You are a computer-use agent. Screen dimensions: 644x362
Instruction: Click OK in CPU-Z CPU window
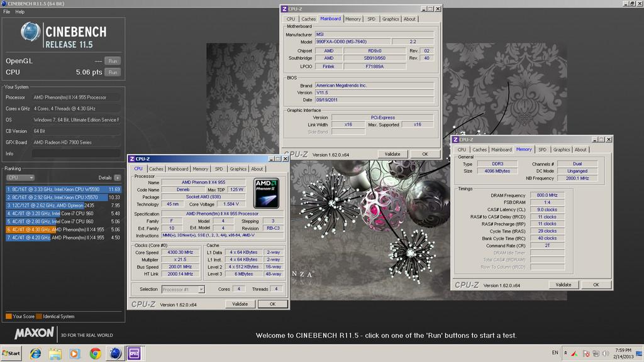tap(273, 304)
